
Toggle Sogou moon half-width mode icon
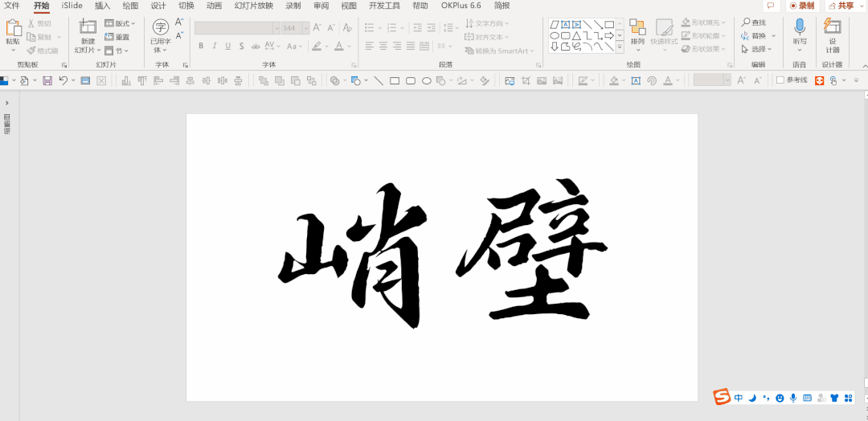pos(753,398)
